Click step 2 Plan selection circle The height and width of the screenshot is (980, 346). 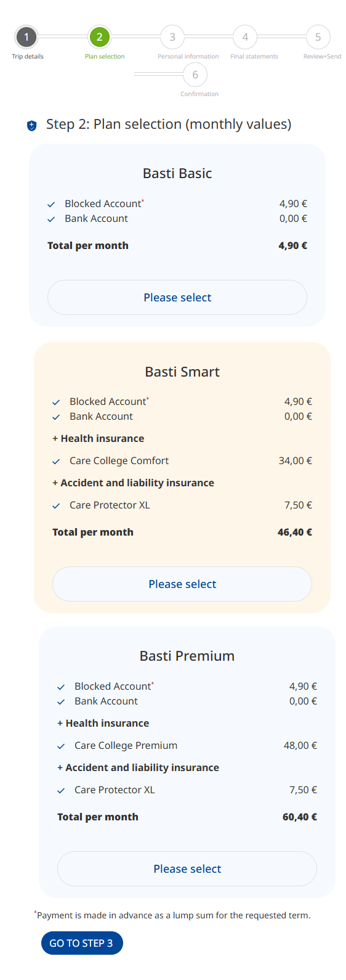(x=99, y=37)
